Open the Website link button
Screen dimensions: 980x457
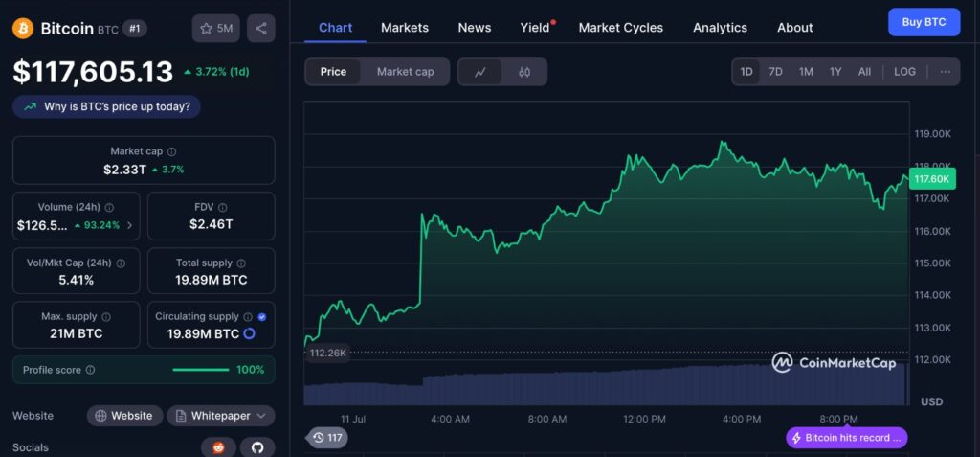tap(124, 416)
